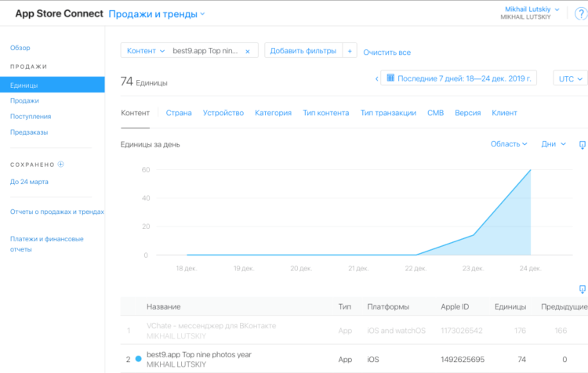Switch to the Версия tab

click(x=467, y=113)
